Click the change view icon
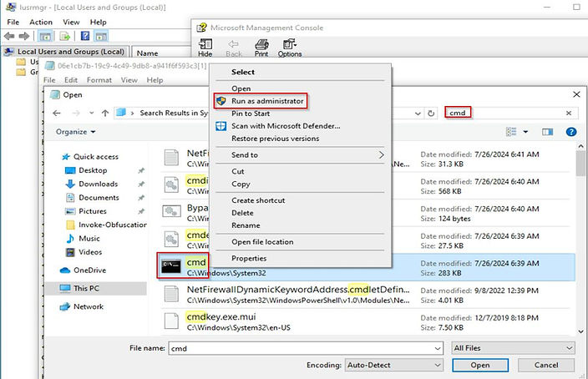Image resolution: width=588 pixels, height=379 pixels. coord(511,132)
